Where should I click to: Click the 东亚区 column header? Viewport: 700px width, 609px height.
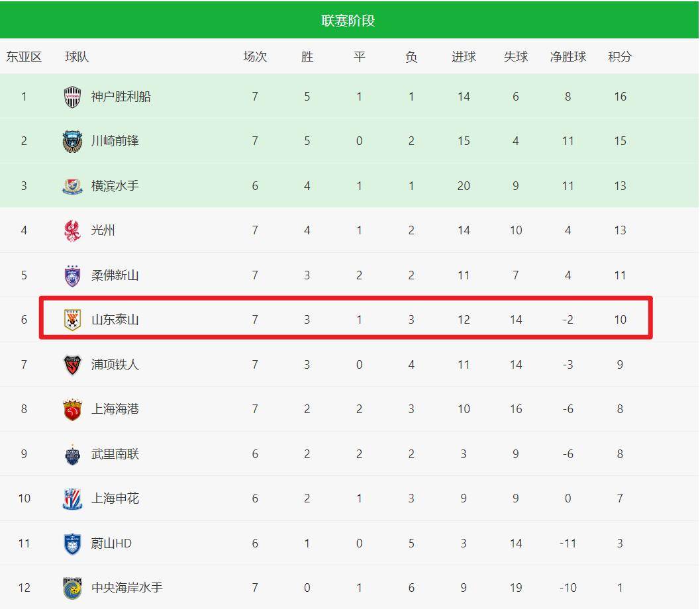coord(24,57)
